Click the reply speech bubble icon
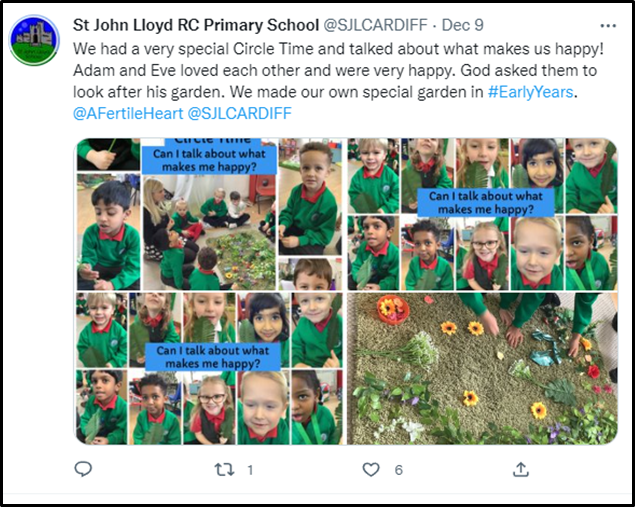This screenshot has width=641, height=509. click(83, 469)
